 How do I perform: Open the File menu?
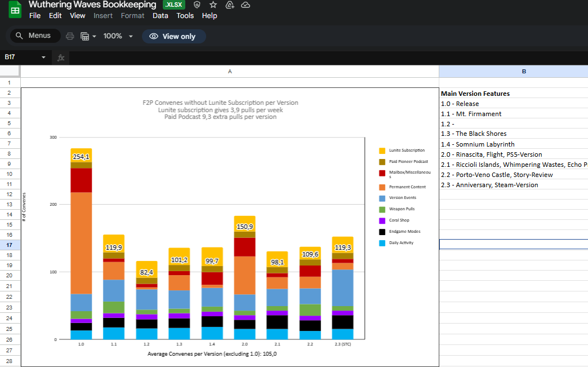coord(35,16)
